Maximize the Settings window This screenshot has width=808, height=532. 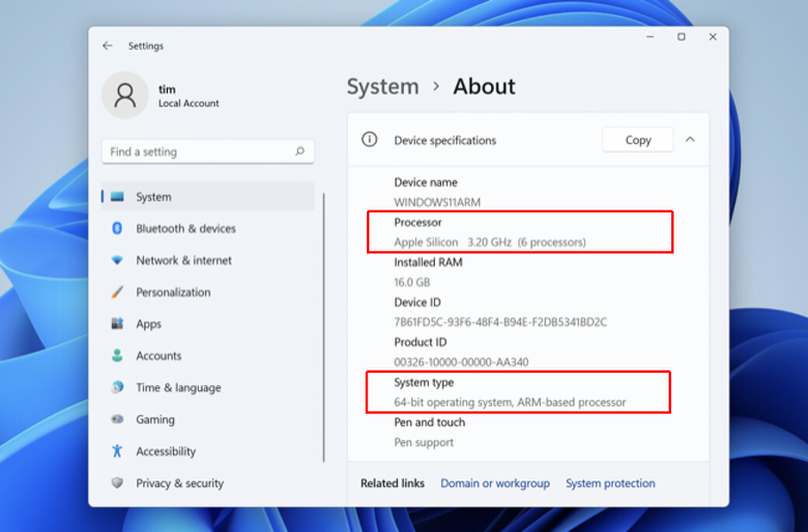pos(681,37)
